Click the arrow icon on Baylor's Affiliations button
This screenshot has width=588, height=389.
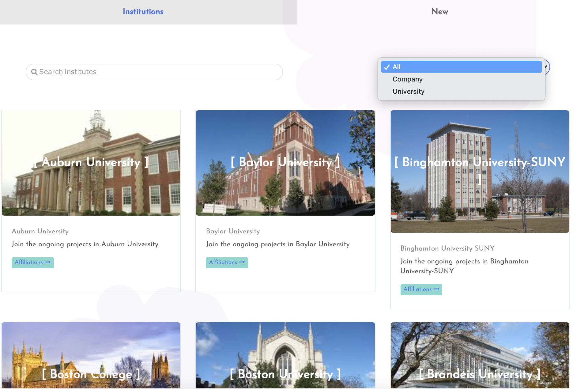242,262
